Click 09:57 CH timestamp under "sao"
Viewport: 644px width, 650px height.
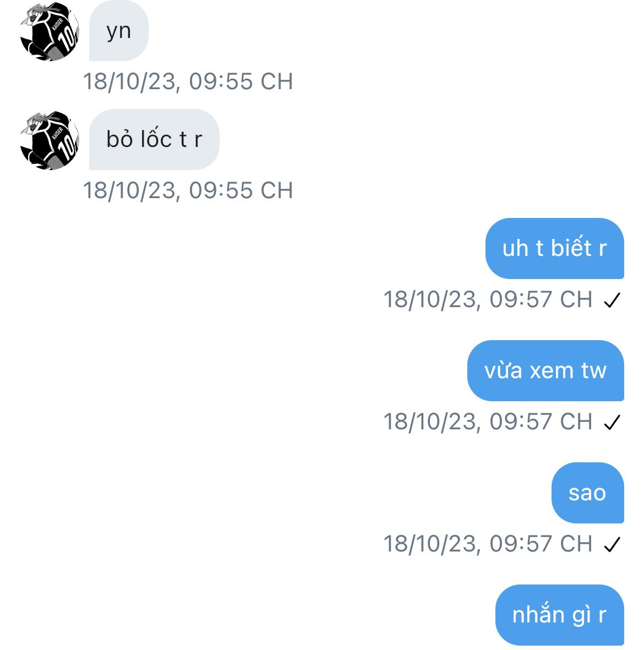click(x=488, y=544)
